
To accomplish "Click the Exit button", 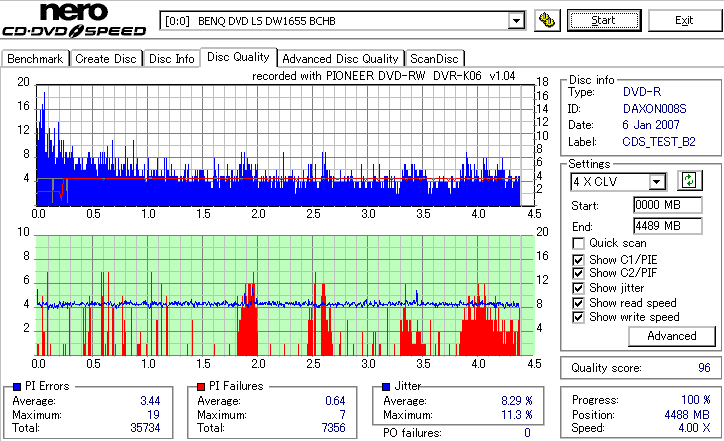I will click(x=684, y=20).
